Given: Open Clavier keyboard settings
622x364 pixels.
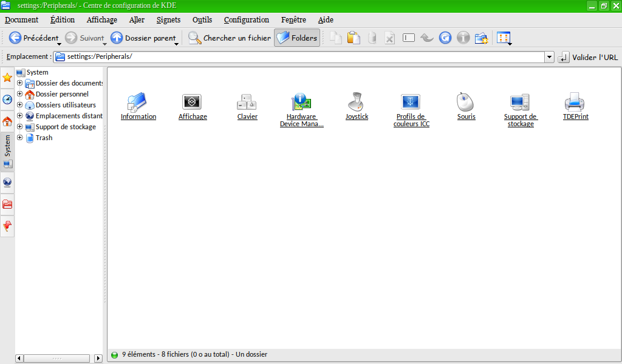Looking at the screenshot, I should [x=247, y=102].
